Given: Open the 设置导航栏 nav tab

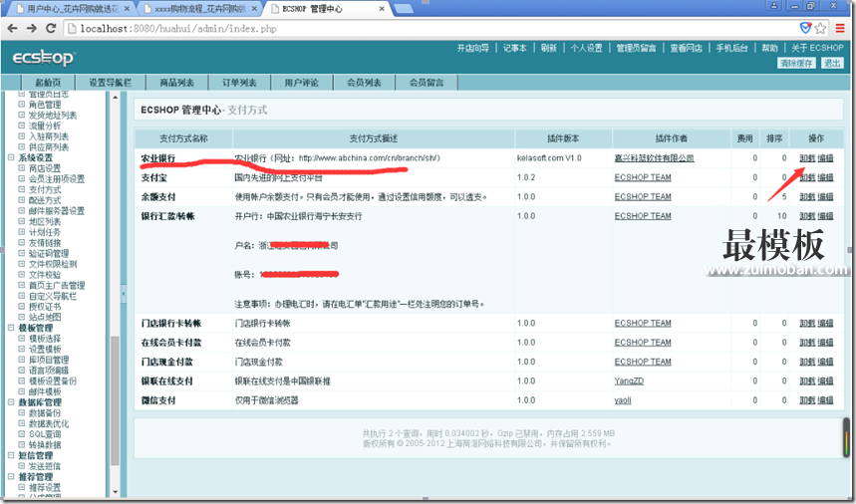Looking at the screenshot, I should 111,83.
